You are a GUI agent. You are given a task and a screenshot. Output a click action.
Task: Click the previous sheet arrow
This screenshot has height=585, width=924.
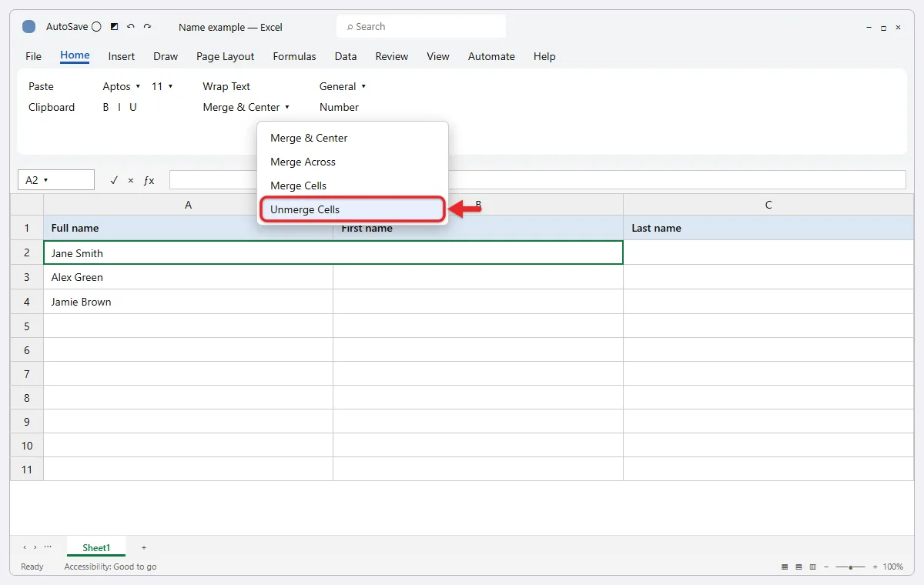pos(24,547)
